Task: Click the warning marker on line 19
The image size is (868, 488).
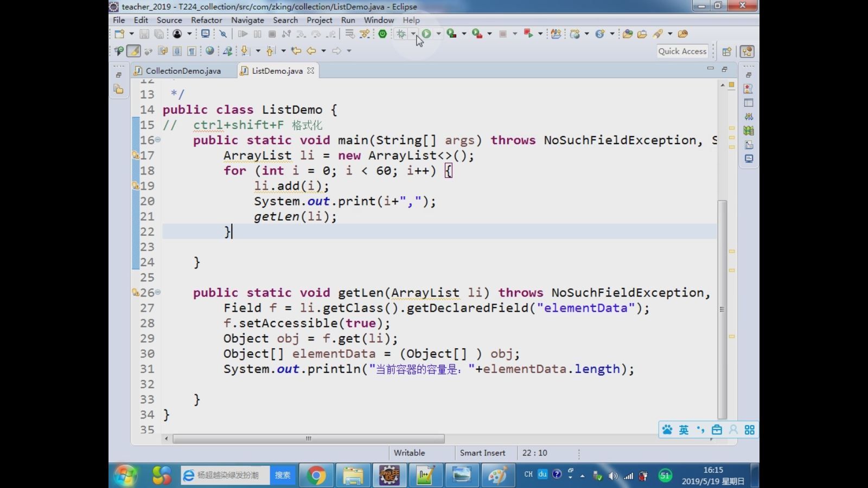Action: click(x=136, y=185)
